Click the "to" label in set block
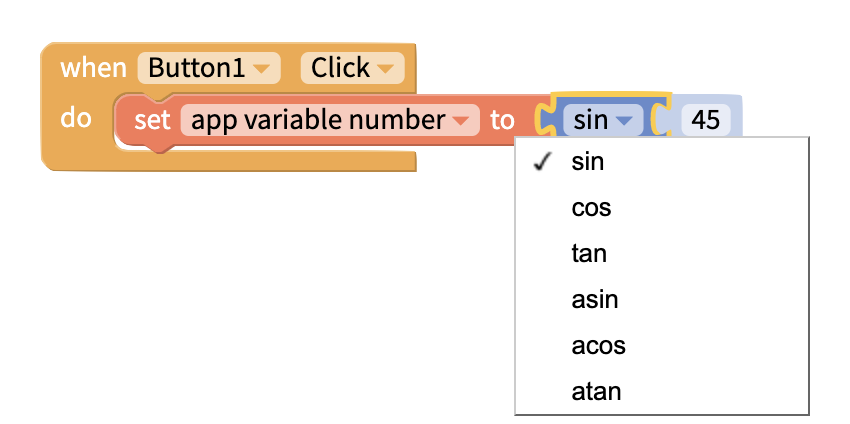The height and width of the screenshot is (424, 850). coord(502,121)
